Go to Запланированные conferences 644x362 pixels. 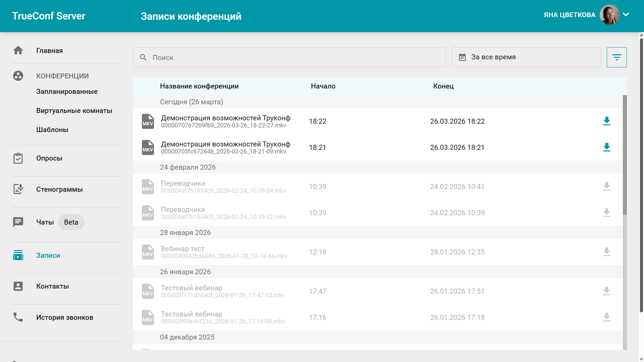pyautogui.click(x=67, y=92)
